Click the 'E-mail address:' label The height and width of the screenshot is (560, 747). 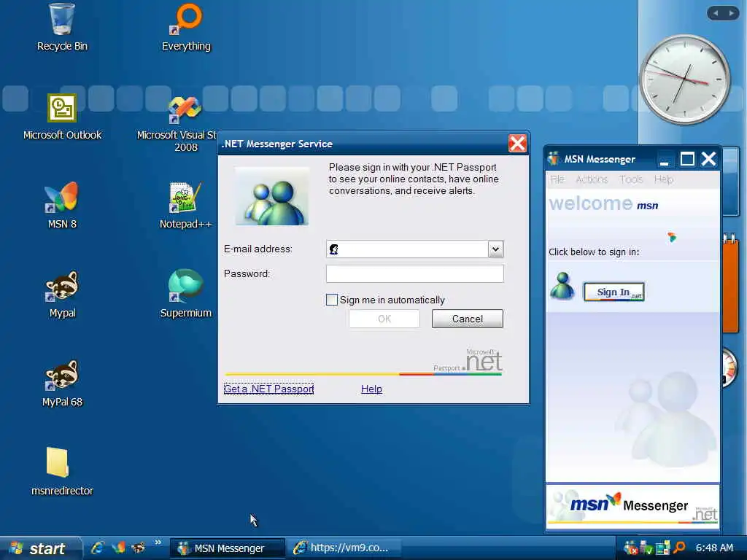[258, 249]
